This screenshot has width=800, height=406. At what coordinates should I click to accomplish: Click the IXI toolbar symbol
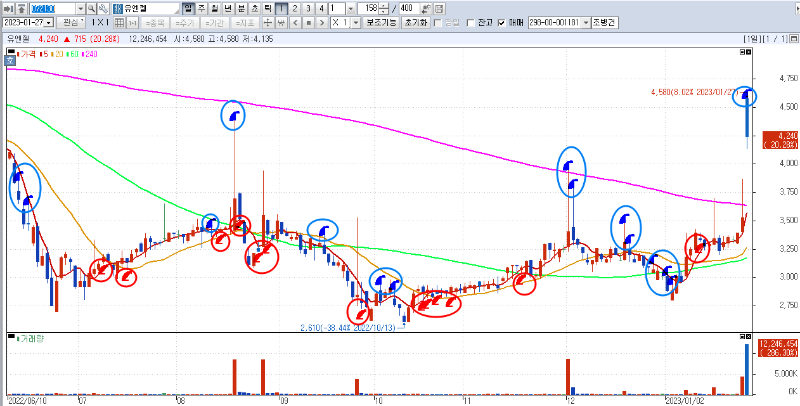pos(100,22)
